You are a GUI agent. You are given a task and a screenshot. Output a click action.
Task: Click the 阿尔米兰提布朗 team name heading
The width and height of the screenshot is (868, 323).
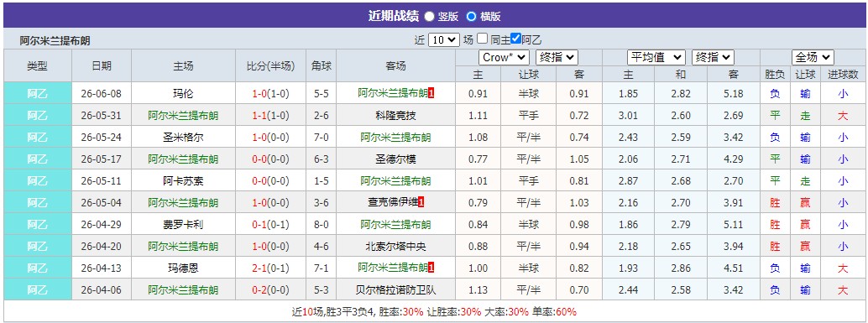[x=55, y=40]
